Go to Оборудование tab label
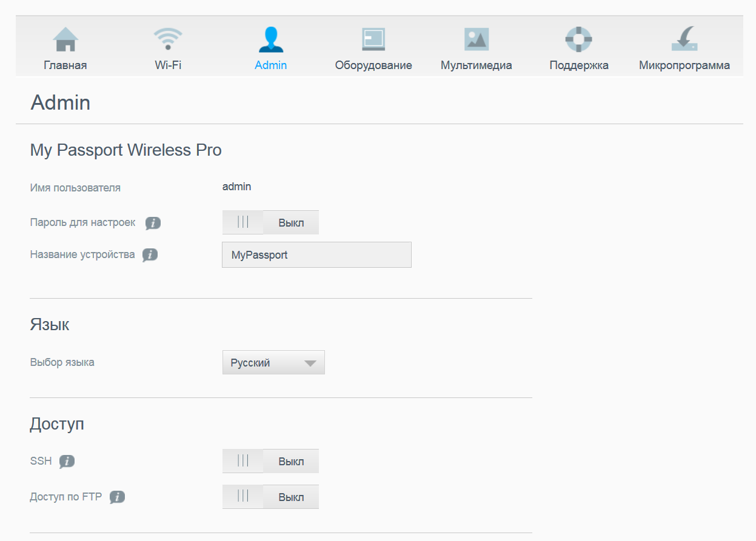This screenshot has height=541, width=756. click(x=373, y=65)
